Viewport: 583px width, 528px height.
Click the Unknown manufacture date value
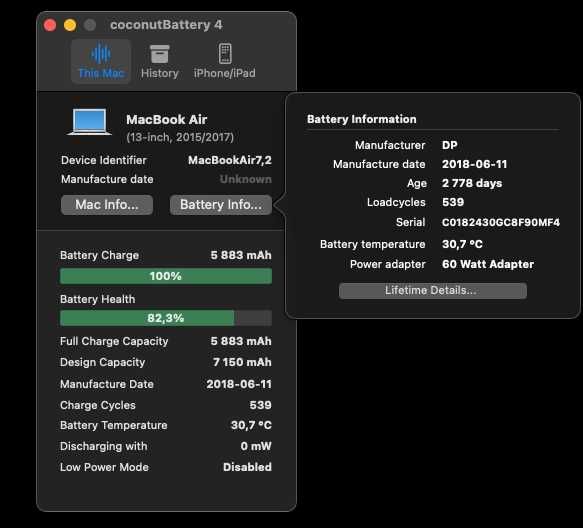[x=246, y=179]
